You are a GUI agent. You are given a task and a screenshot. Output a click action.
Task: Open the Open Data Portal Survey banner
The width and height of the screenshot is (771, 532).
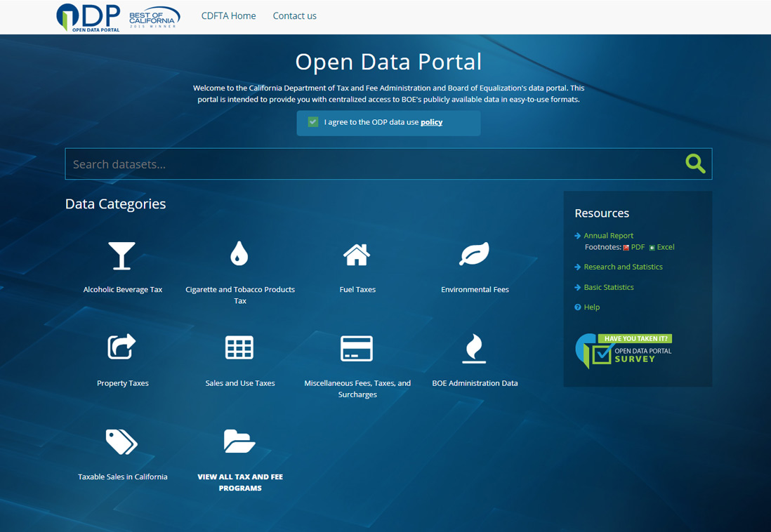(624, 351)
